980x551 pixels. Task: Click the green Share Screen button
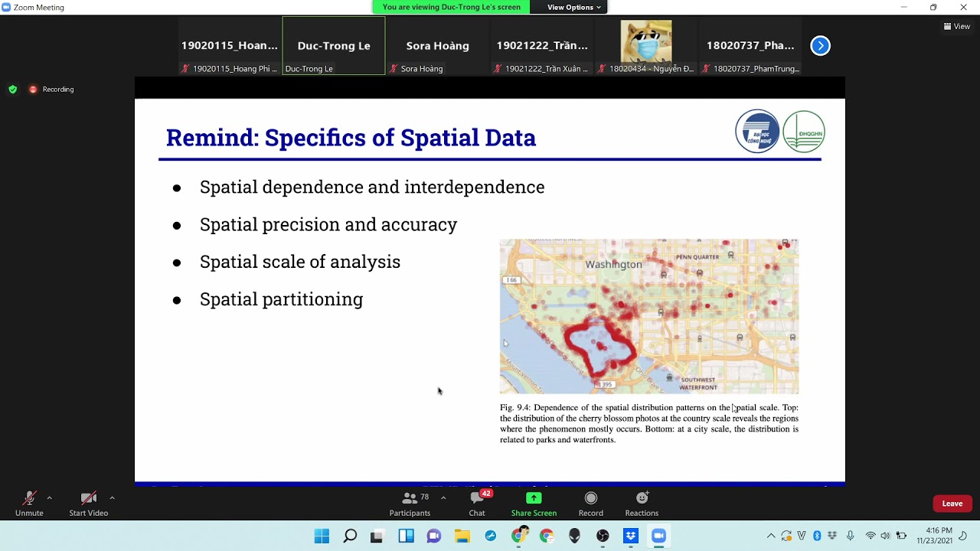(x=534, y=504)
